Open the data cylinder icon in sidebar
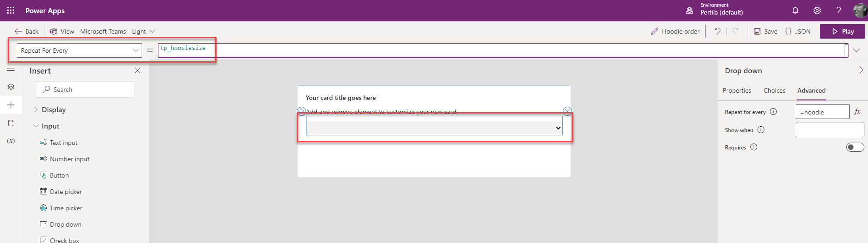868x243 pixels. click(11, 123)
